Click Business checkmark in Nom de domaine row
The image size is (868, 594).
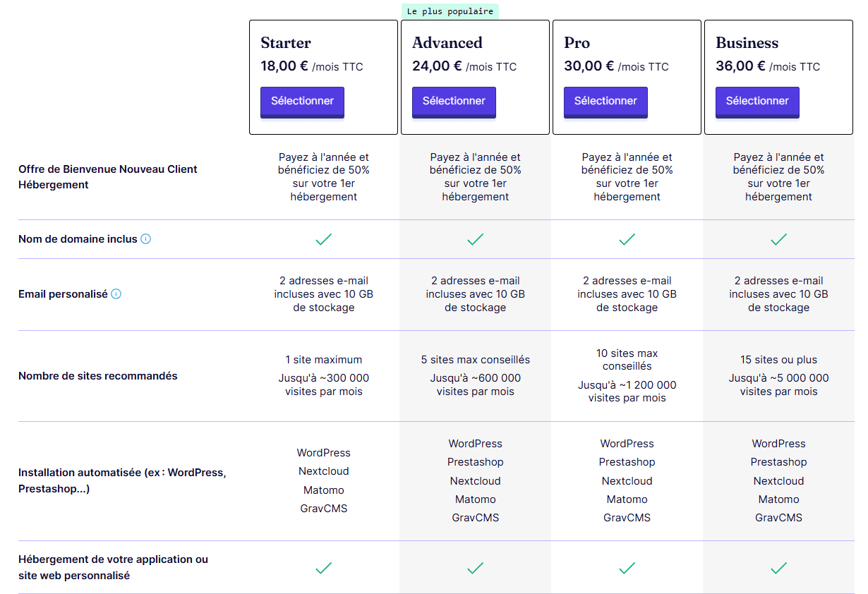click(778, 240)
